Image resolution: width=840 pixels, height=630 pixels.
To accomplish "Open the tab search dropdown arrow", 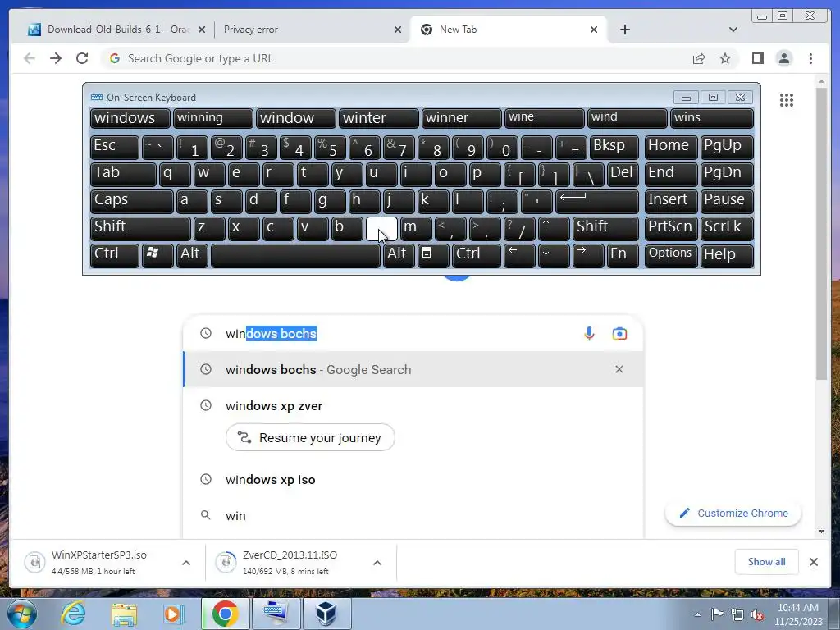I will tap(733, 30).
